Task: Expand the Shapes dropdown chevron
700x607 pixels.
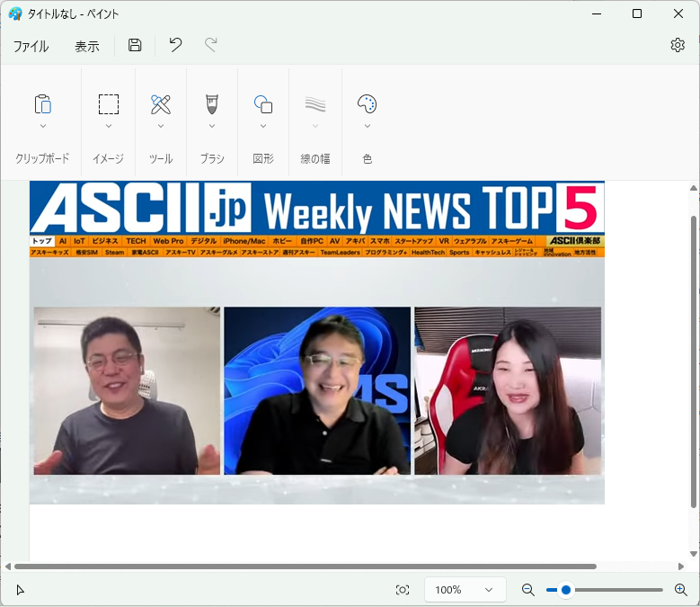Action: 263,127
